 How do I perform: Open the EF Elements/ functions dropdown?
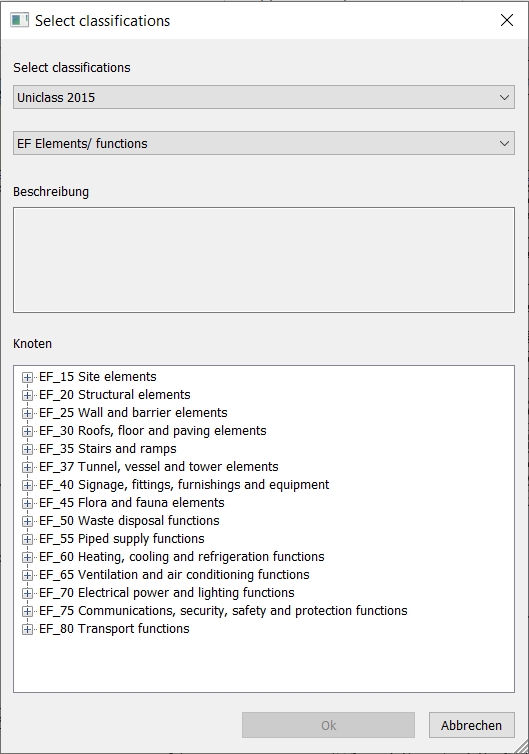point(264,143)
